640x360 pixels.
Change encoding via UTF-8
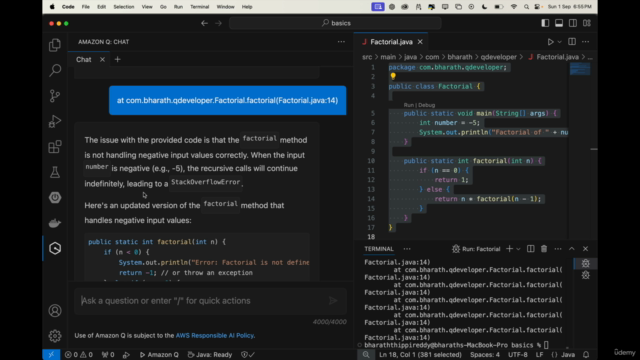[x=518, y=355]
